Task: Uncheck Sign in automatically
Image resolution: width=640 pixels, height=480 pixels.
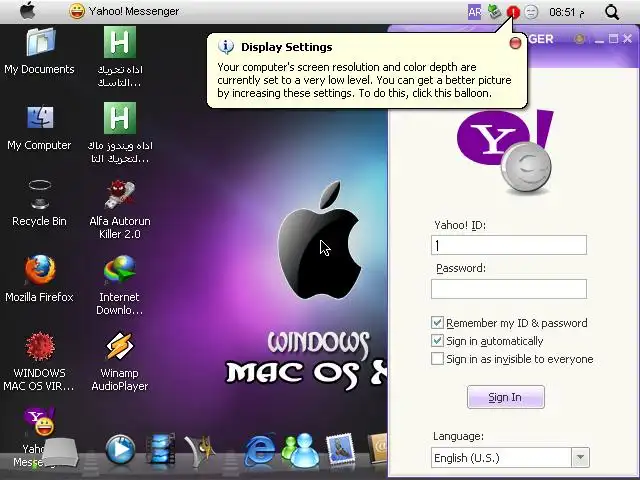Action: (437, 341)
